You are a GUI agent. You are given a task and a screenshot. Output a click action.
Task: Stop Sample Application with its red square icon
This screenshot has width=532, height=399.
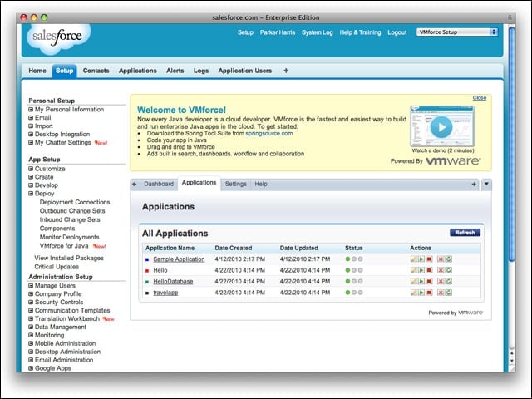429,259
